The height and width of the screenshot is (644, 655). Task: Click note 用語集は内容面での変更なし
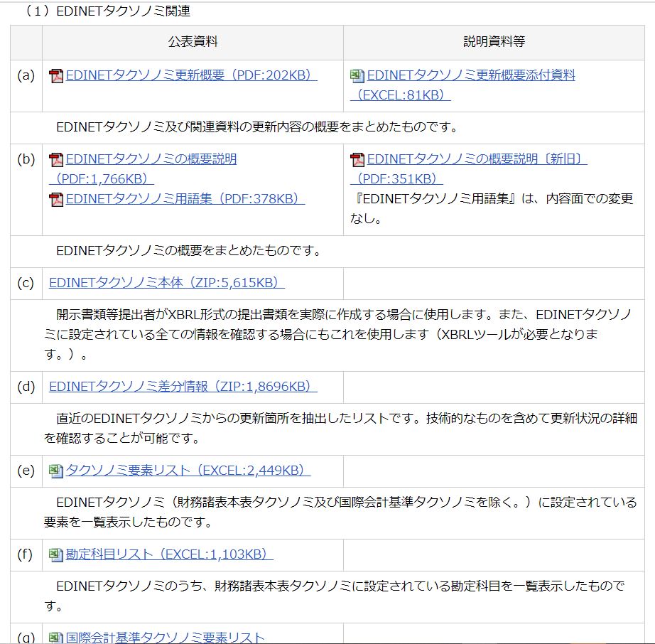(492, 208)
